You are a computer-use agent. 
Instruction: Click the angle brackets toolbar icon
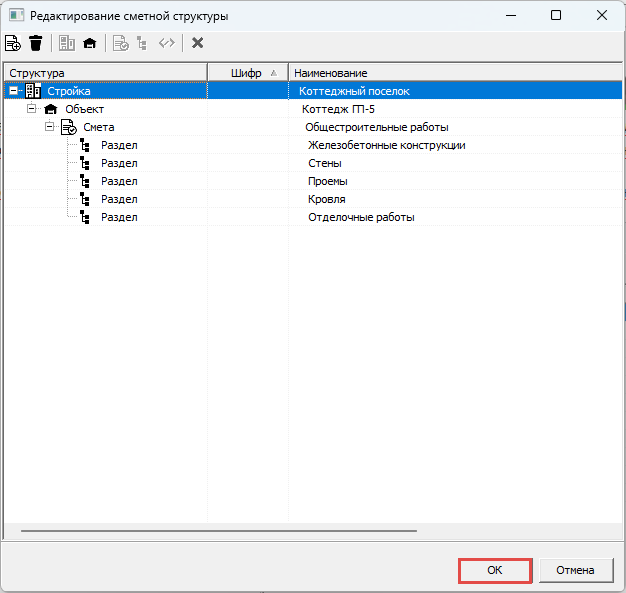tap(166, 42)
